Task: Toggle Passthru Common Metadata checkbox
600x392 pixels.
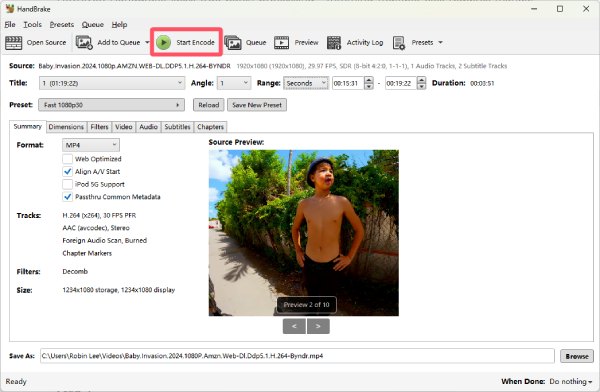Action: tap(67, 197)
